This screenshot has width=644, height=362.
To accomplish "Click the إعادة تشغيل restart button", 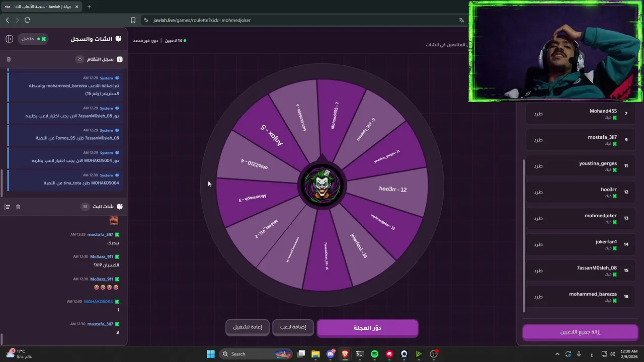I will coord(248,327).
